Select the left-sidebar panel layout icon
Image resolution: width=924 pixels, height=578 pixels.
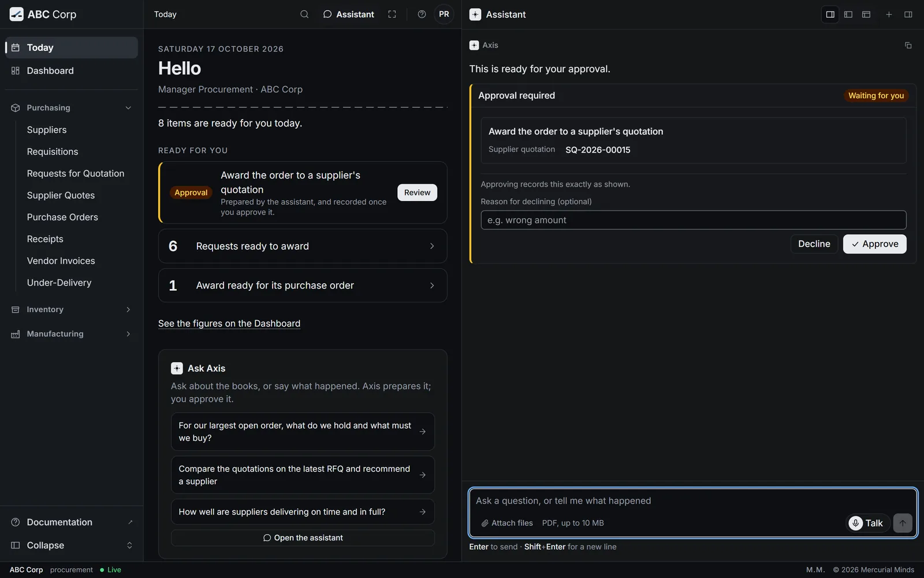tap(848, 14)
